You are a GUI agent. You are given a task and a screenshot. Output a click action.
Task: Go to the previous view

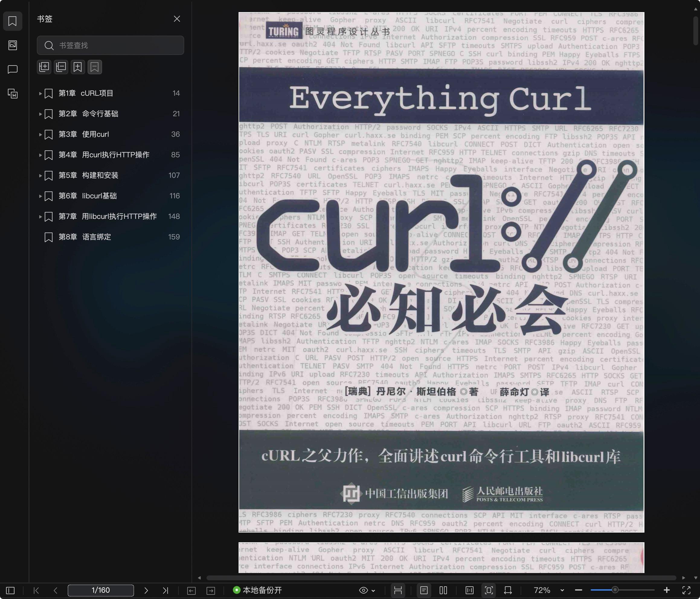click(x=191, y=590)
